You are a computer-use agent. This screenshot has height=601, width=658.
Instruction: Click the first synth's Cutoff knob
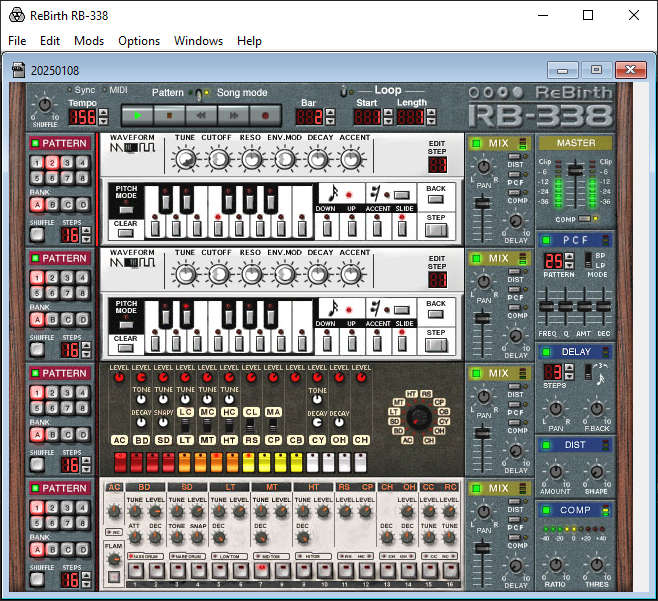(218, 159)
